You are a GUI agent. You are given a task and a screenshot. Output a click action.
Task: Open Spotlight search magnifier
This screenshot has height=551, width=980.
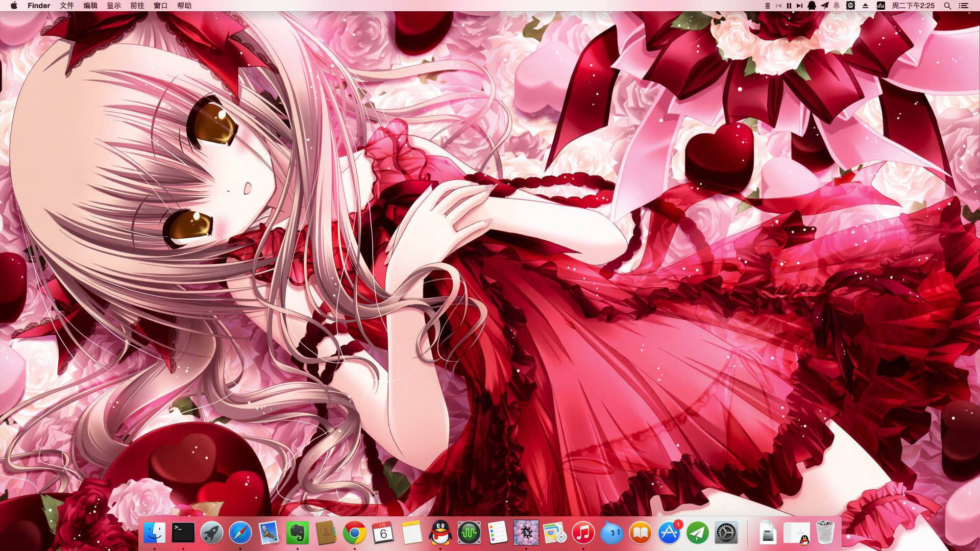(947, 6)
